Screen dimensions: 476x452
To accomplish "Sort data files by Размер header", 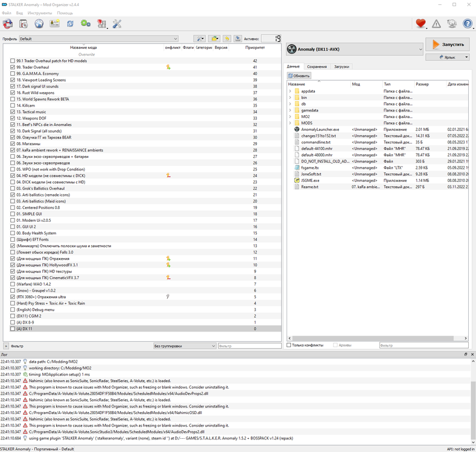I will (x=430, y=84).
